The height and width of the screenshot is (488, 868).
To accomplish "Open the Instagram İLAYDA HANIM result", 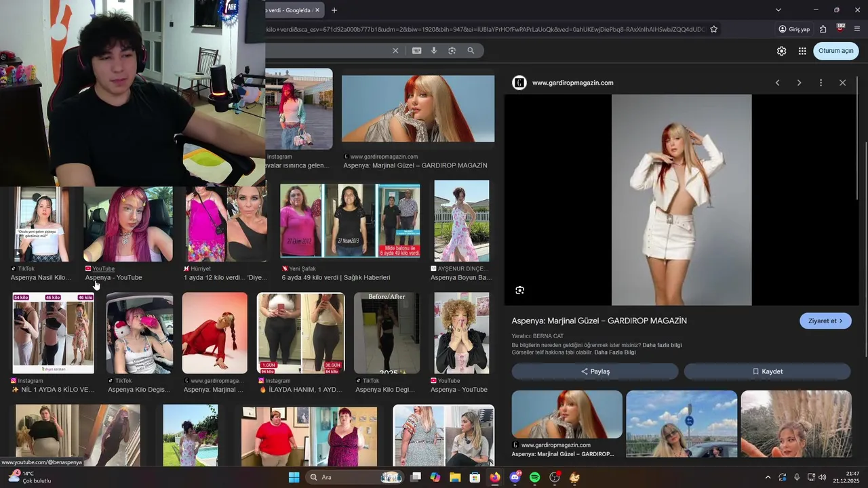I will pyautogui.click(x=301, y=333).
